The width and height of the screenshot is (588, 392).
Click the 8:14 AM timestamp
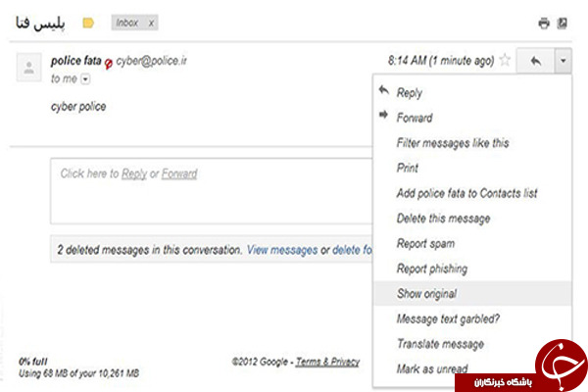pos(441,61)
